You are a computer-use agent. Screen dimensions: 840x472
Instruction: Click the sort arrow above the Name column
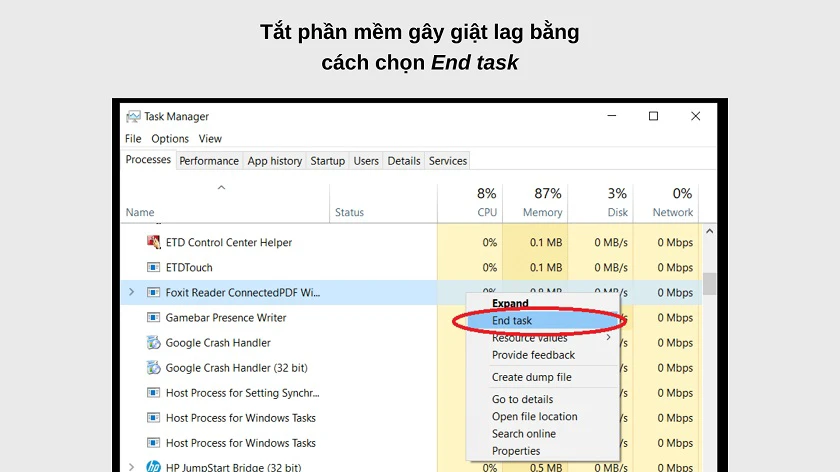click(221, 188)
